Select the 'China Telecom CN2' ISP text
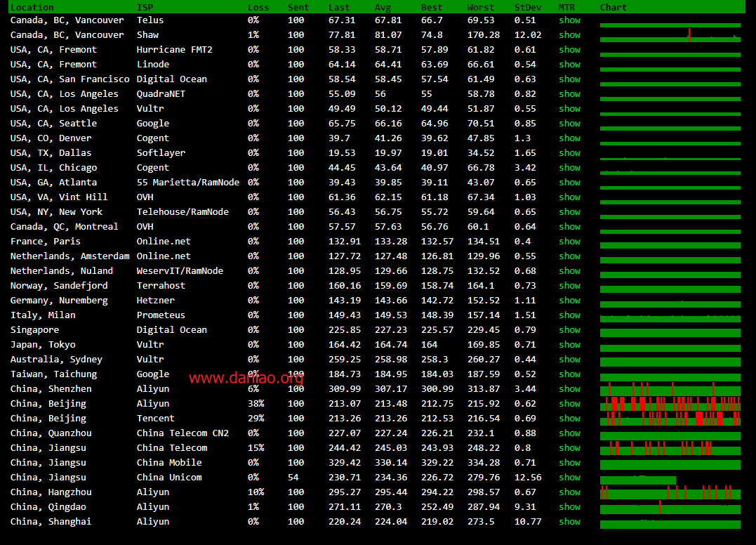 (183, 433)
